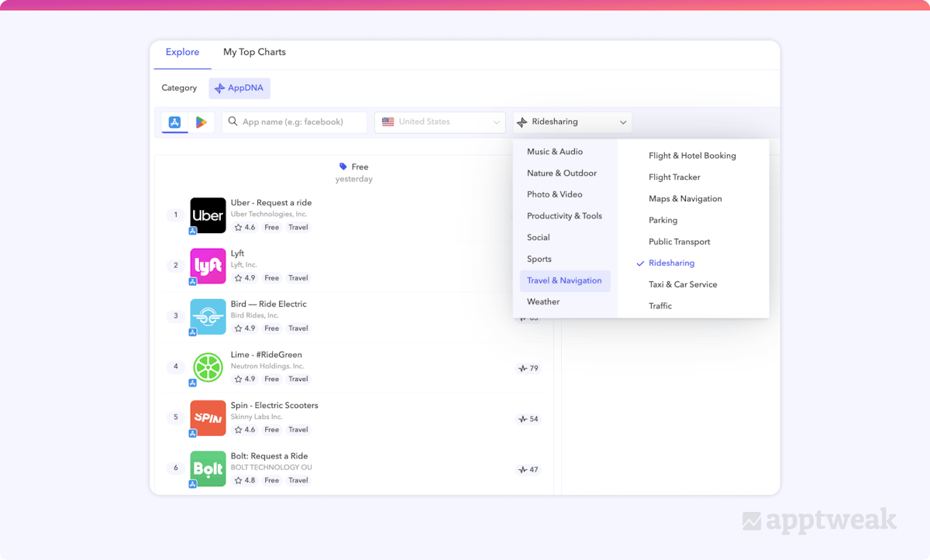Viewport: 930px width, 560px height.
Task: Click the AppDNA sparkle icon in Ridesharing dropdown
Action: point(522,122)
